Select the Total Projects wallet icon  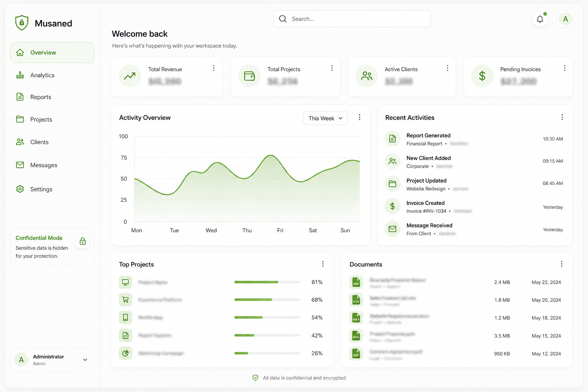(249, 76)
